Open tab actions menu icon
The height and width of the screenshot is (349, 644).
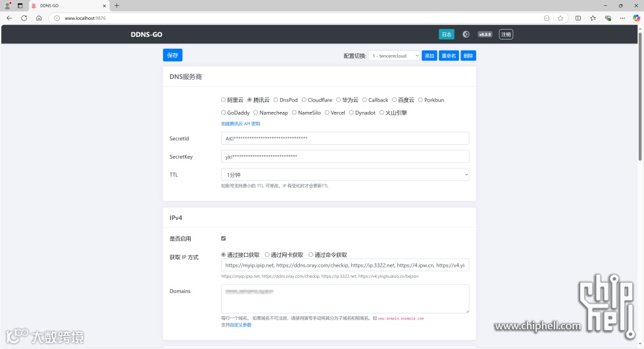point(20,6)
